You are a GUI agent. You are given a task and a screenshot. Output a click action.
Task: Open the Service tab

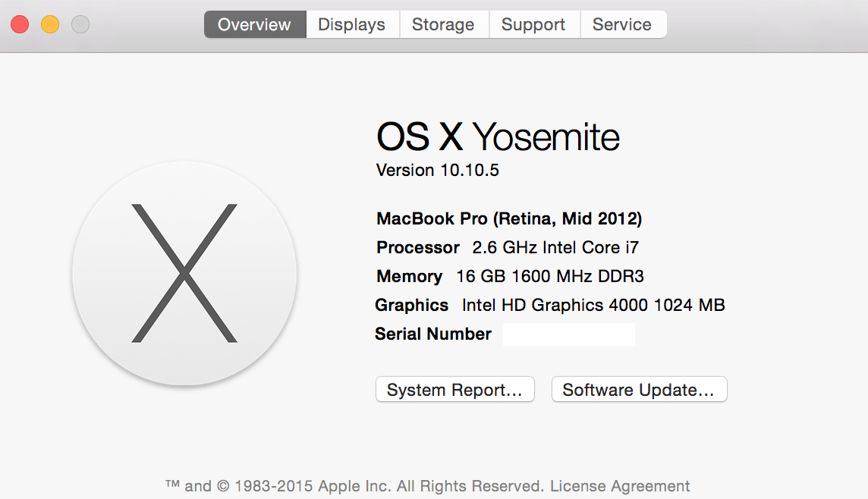coord(623,24)
